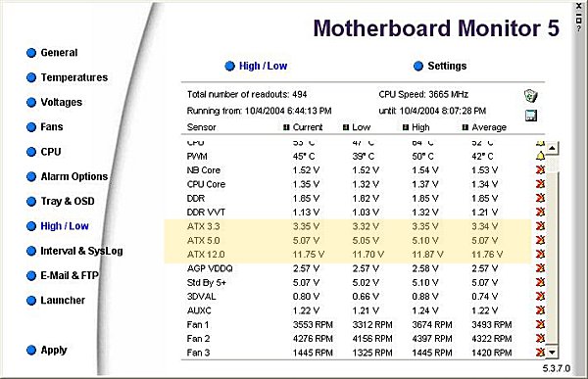The image size is (588, 379).
Task: Toggle the alarm icon on the ATX 12.0 row
Action: [540, 255]
